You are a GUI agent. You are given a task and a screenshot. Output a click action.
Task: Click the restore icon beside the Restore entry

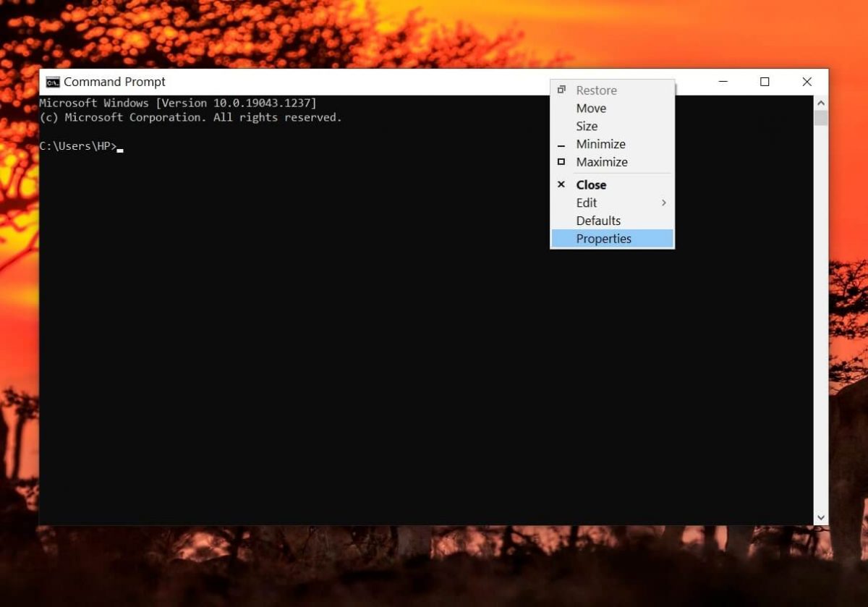(561, 90)
